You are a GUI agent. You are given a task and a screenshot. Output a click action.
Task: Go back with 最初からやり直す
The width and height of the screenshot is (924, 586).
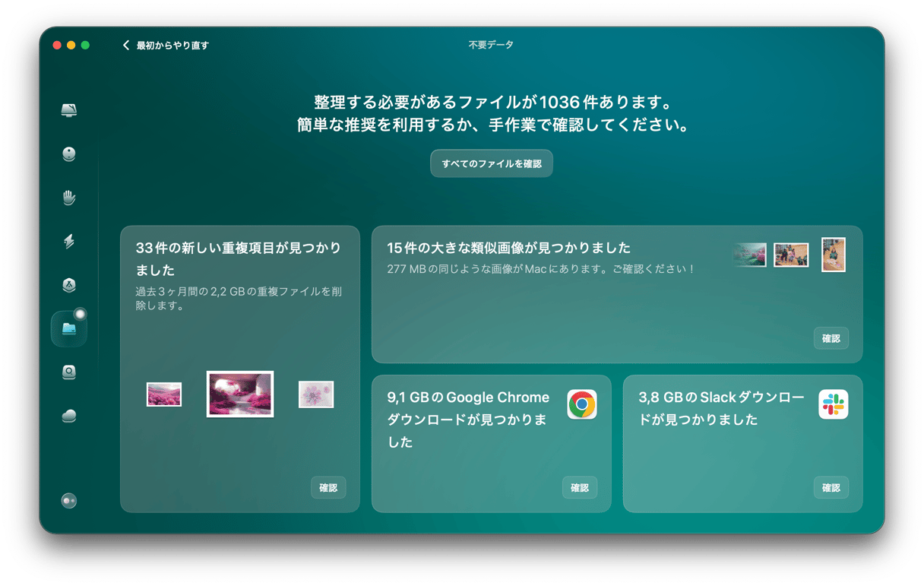pos(166,46)
